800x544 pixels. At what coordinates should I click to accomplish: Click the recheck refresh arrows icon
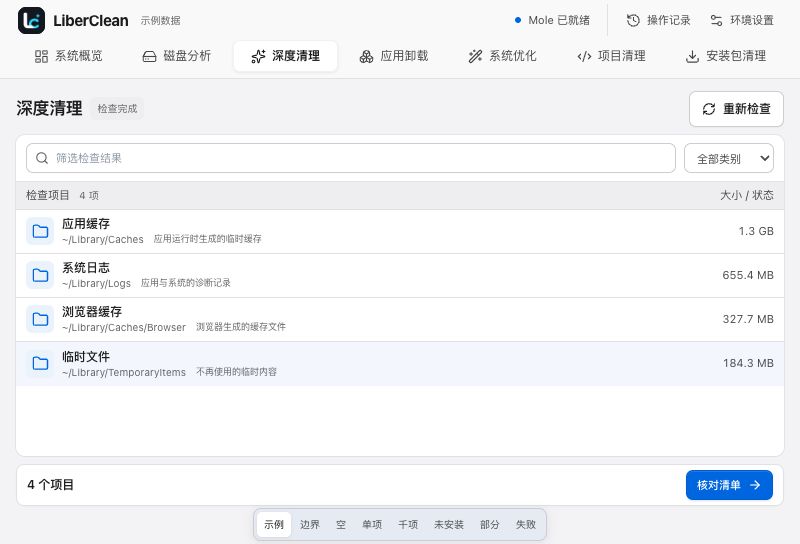pos(709,109)
